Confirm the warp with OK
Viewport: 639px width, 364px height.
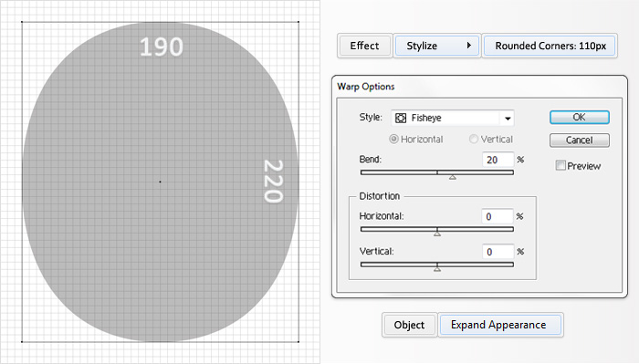[x=580, y=118]
